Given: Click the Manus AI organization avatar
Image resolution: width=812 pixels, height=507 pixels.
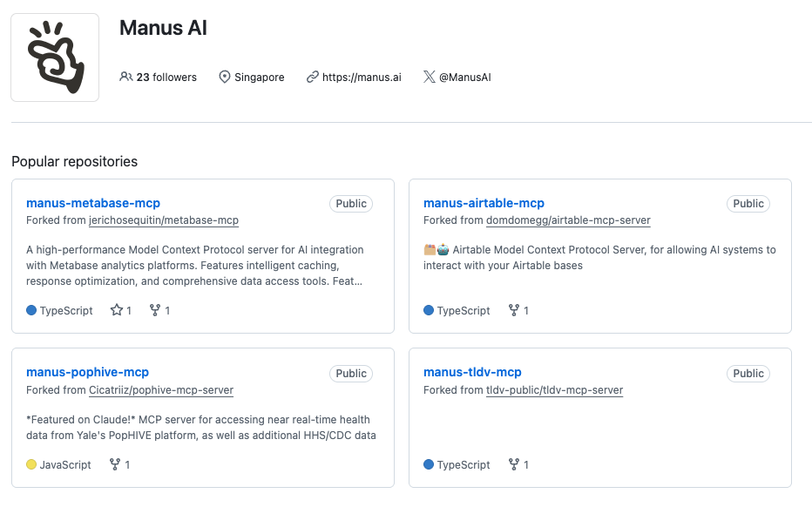Looking at the screenshot, I should [x=55, y=57].
